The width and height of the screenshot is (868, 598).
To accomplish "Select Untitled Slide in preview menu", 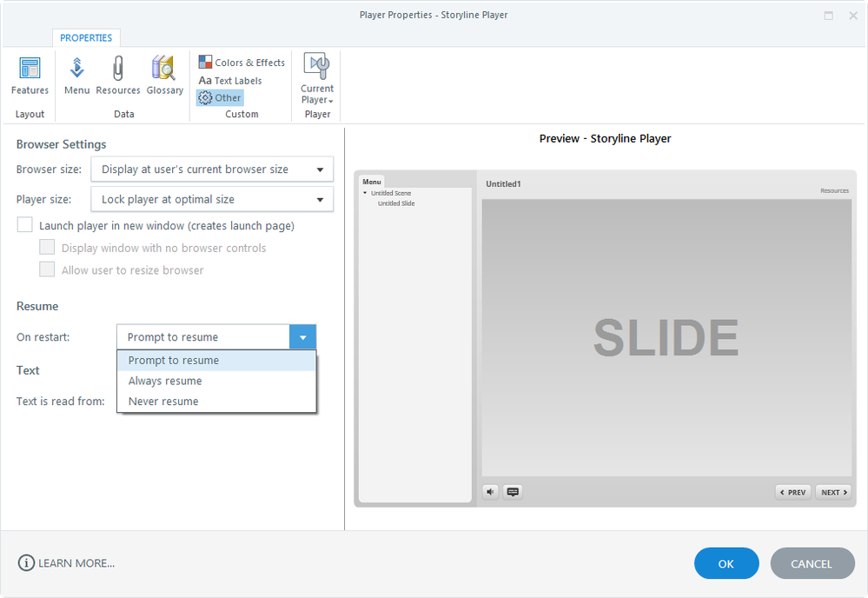I will tap(396, 203).
